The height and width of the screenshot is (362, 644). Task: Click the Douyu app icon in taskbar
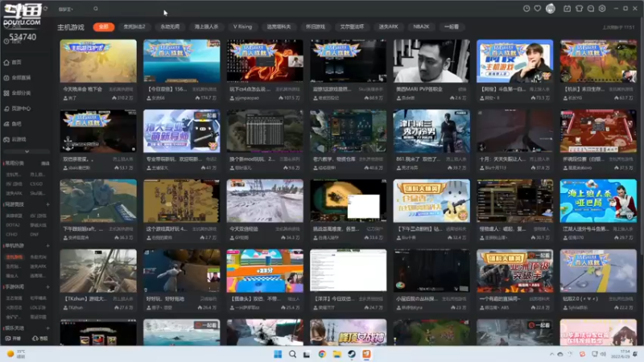tap(366, 354)
